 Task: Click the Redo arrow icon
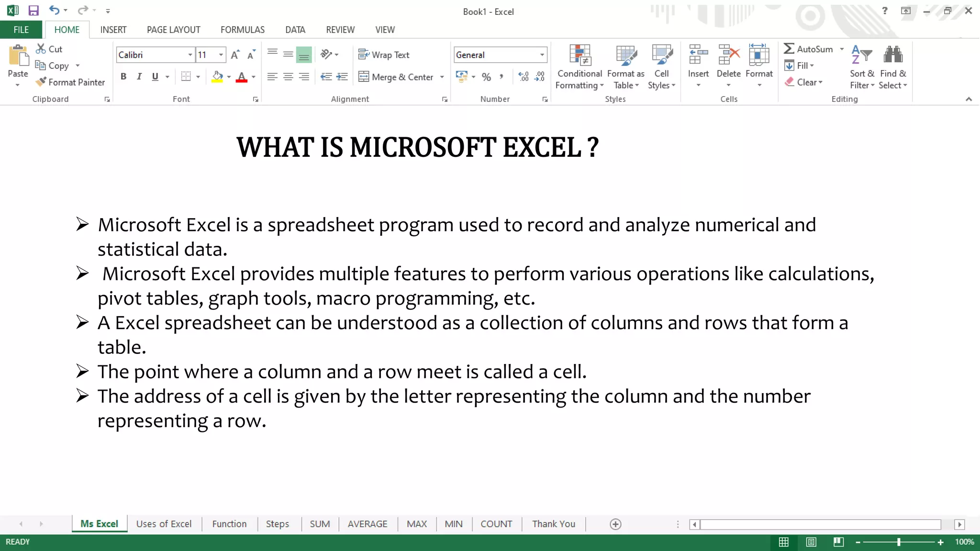pos(83,10)
